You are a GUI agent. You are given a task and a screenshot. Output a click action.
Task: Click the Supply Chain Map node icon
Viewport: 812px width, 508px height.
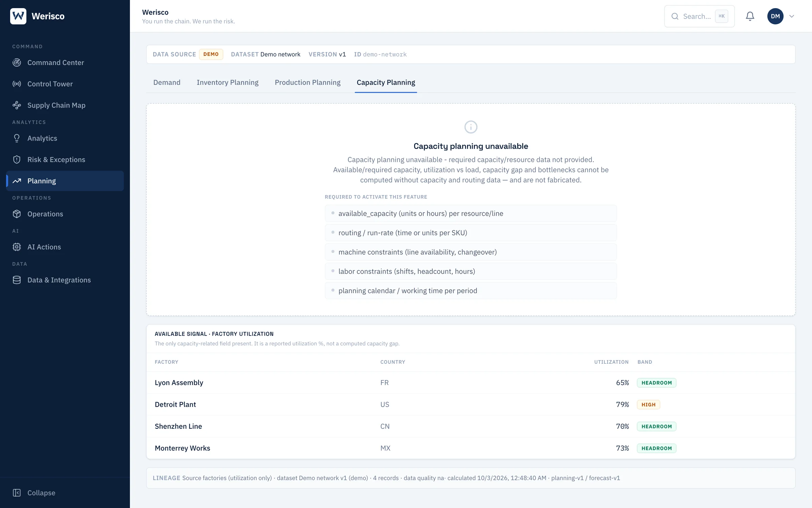click(x=17, y=105)
